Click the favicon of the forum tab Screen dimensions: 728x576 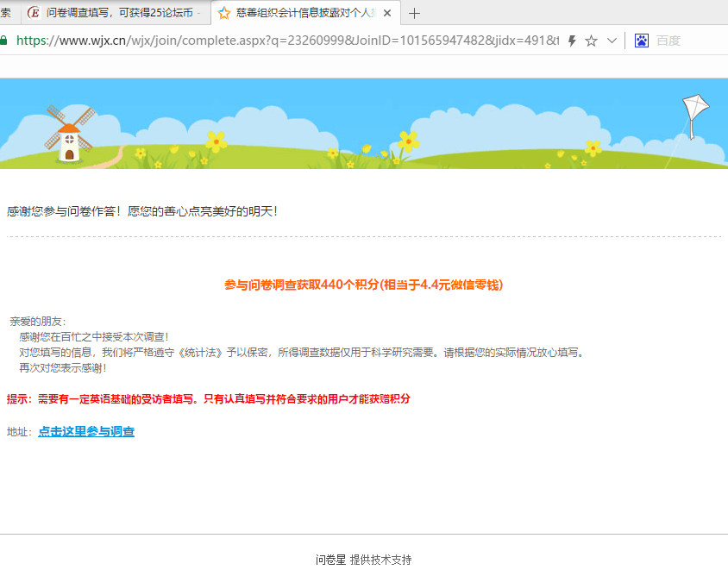(x=34, y=13)
